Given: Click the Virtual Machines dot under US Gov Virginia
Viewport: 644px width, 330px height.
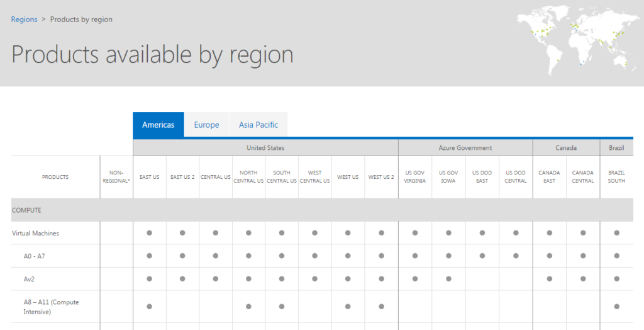Looking at the screenshot, I should tap(415, 233).
